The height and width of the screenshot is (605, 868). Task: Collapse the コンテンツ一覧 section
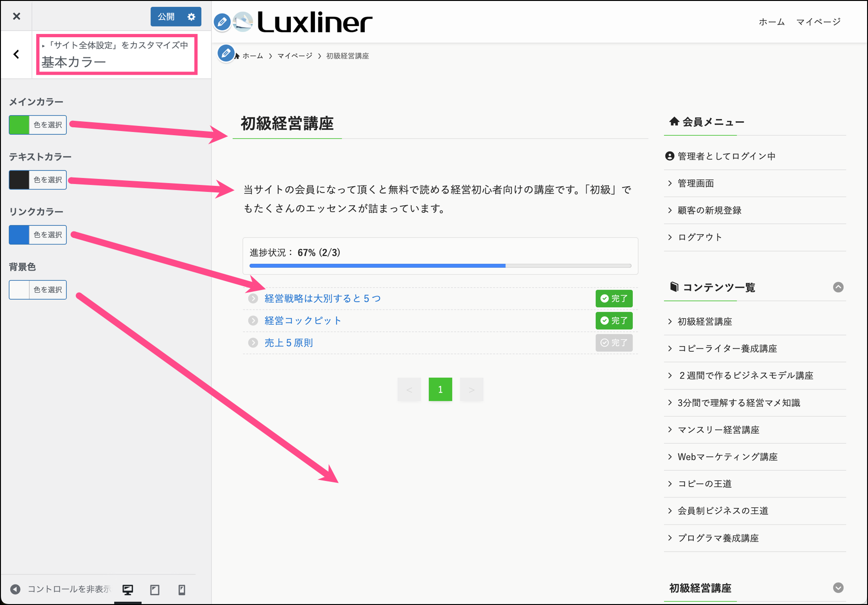[x=838, y=287]
